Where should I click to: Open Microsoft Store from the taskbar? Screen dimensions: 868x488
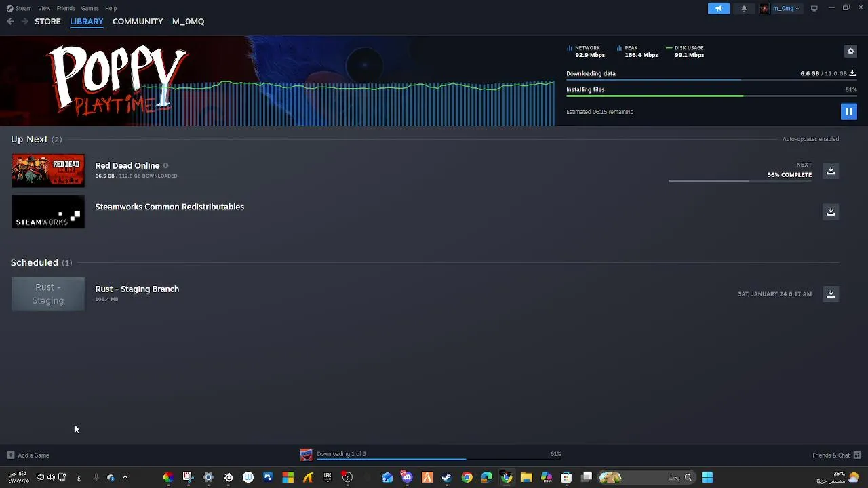coord(566,478)
